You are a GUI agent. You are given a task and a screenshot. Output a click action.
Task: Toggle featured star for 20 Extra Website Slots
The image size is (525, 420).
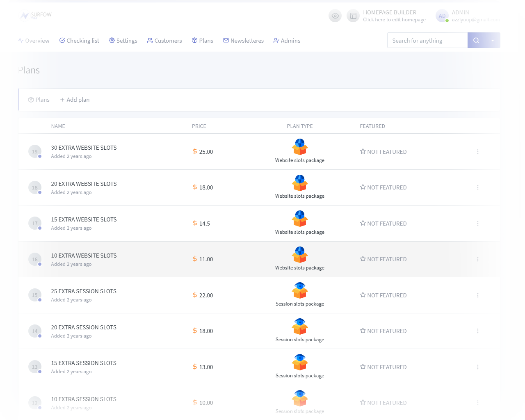click(363, 187)
